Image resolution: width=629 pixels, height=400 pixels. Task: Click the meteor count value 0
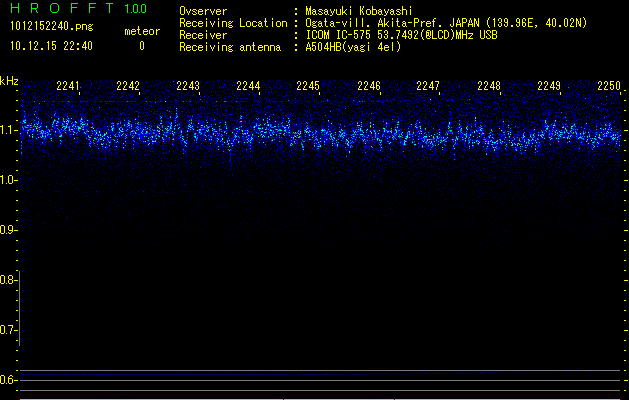tap(141, 46)
